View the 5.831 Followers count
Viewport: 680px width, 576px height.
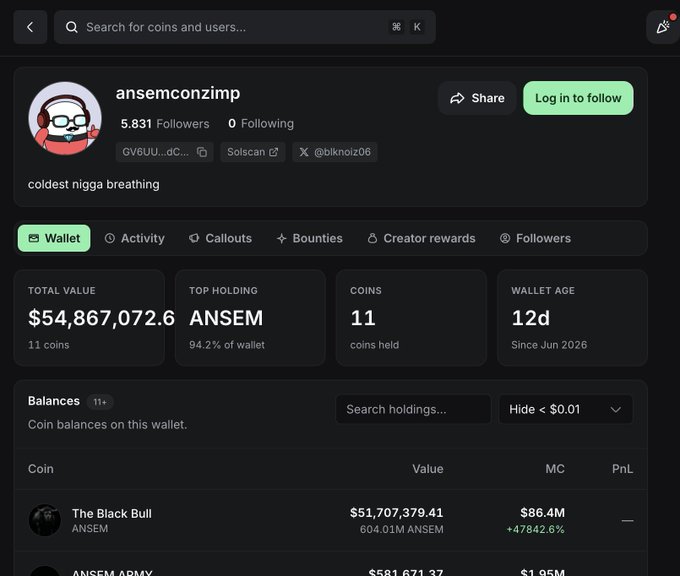click(x=165, y=124)
